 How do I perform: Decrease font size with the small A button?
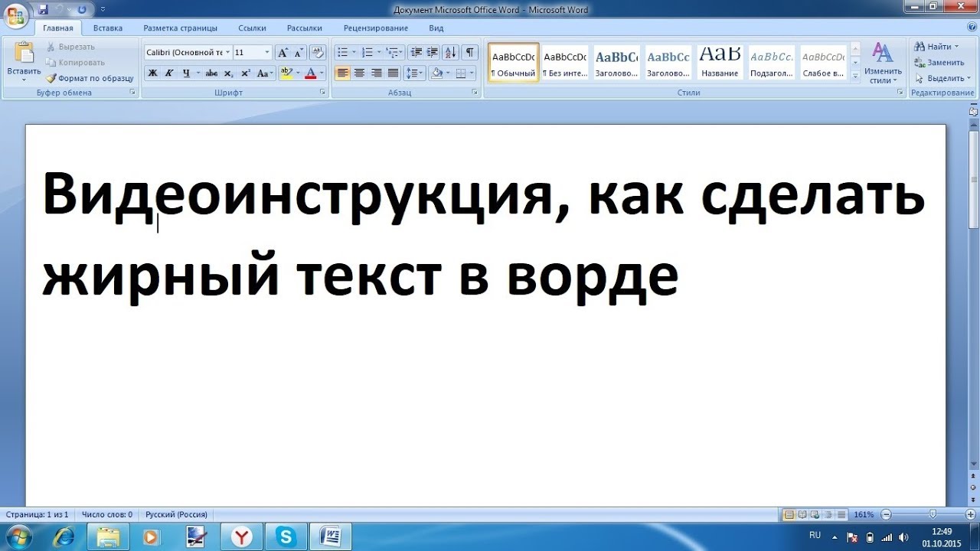point(298,53)
